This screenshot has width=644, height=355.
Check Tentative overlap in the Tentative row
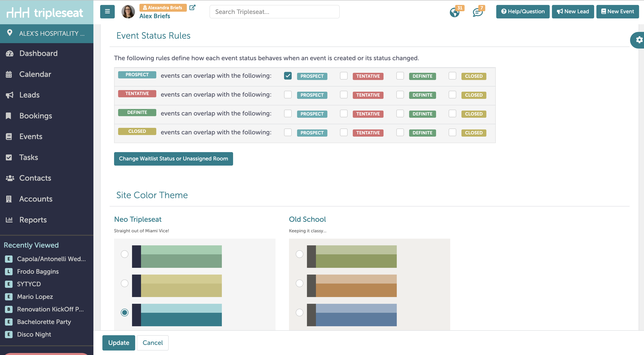[344, 95]
